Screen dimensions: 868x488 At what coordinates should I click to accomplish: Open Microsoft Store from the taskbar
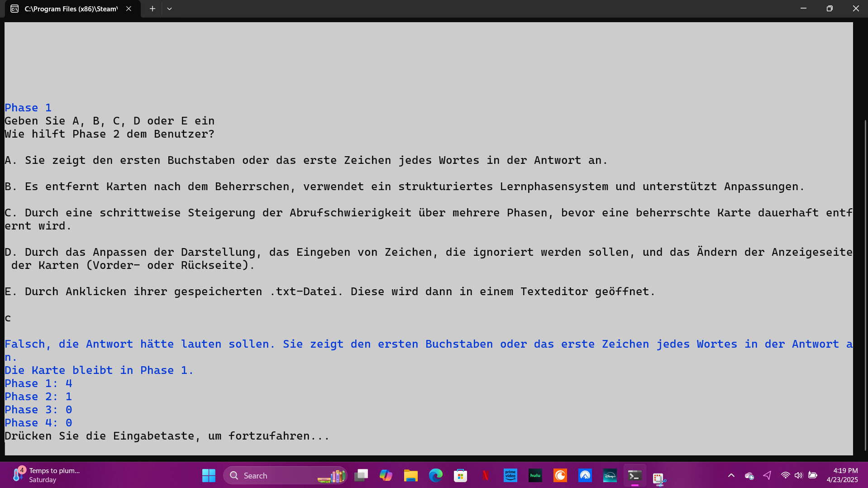click(461, 475)
